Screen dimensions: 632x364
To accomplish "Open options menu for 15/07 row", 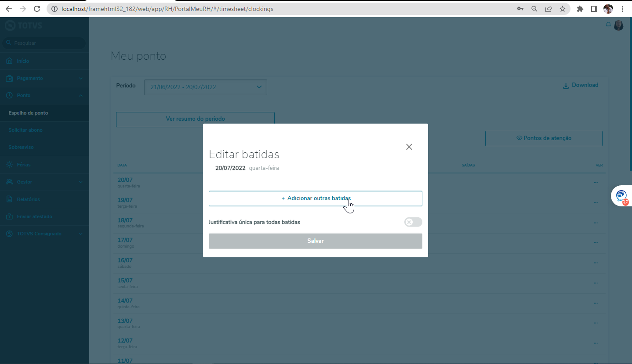I will [x=596, y=283].
